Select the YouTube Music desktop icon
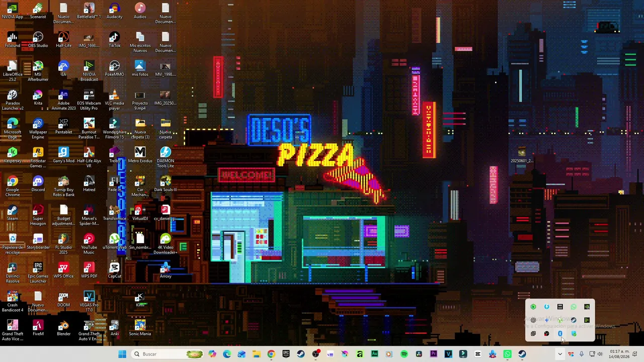The image size is (644, 362). click(89, 244)
